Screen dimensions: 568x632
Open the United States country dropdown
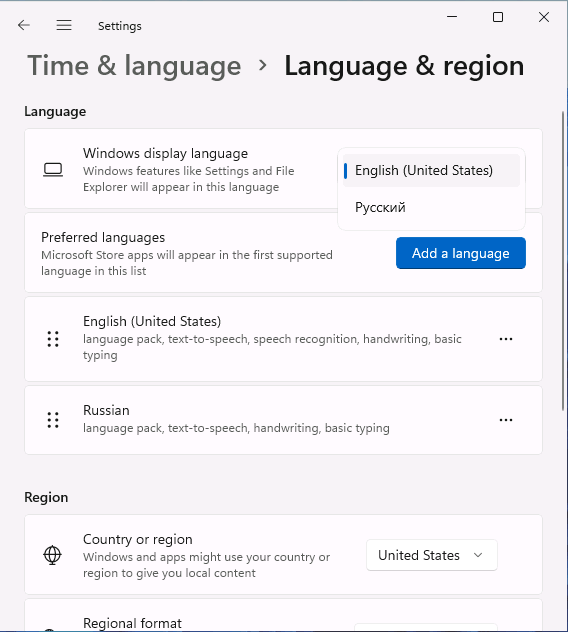[x=432, y=555]
